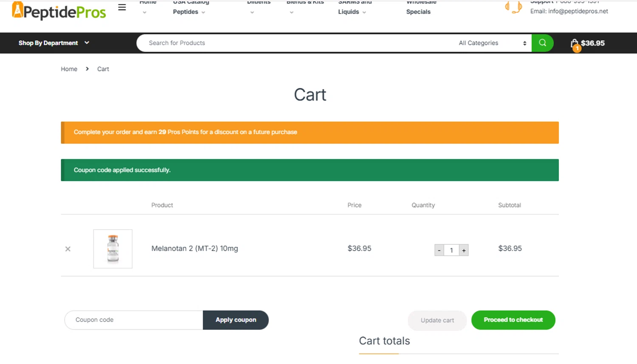Click the support headset icon

pyautogui.click(x=513, y=7)
